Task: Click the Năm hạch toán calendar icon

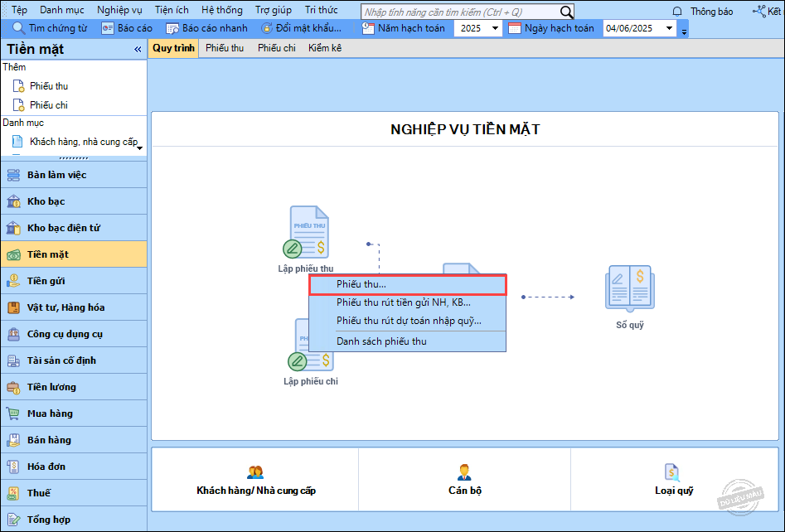Action: (368, 28)
